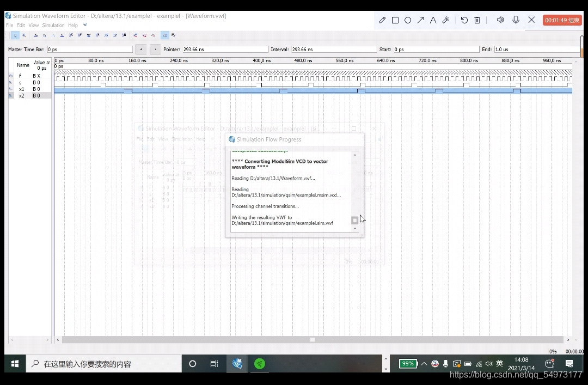Click the Pointer value field
This screenshot has height=385, width=588.
click(225, 49)
